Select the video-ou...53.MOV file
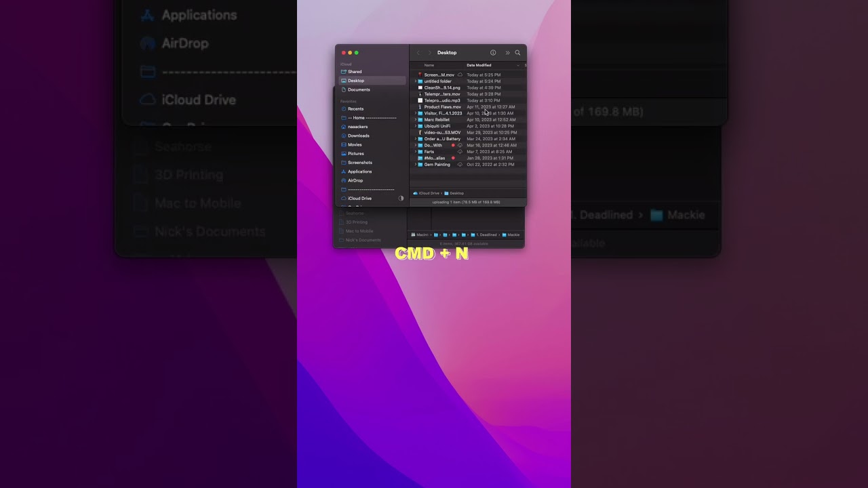The width and height of the screenshot is (868, 488). (x=442, y=133)
